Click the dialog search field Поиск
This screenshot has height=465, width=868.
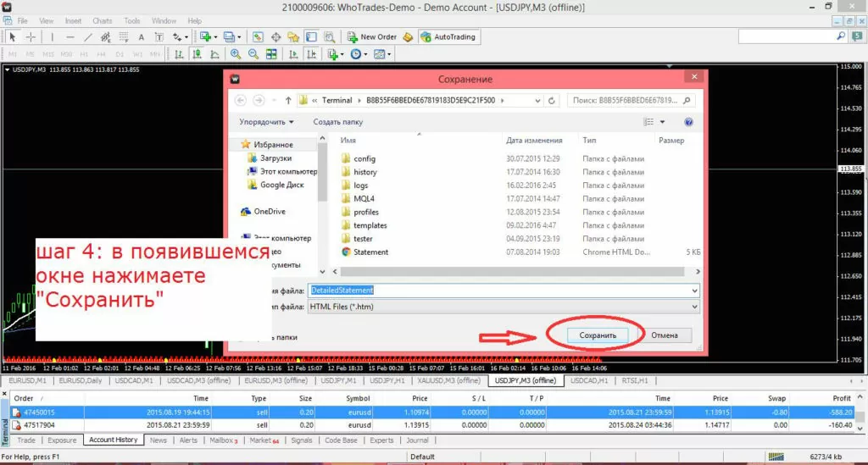631,101
